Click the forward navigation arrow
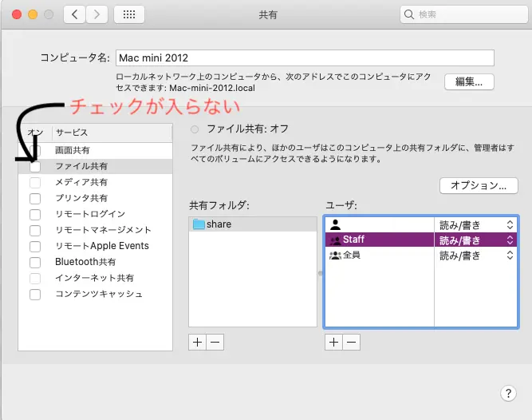Image resolution: width=532 pixels, height=420 pixels. point(97,14)
